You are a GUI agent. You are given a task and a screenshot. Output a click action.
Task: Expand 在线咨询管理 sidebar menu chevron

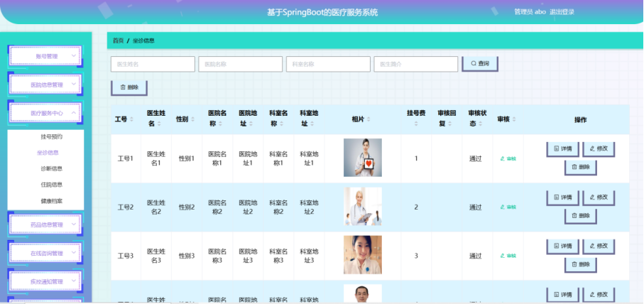74,253
